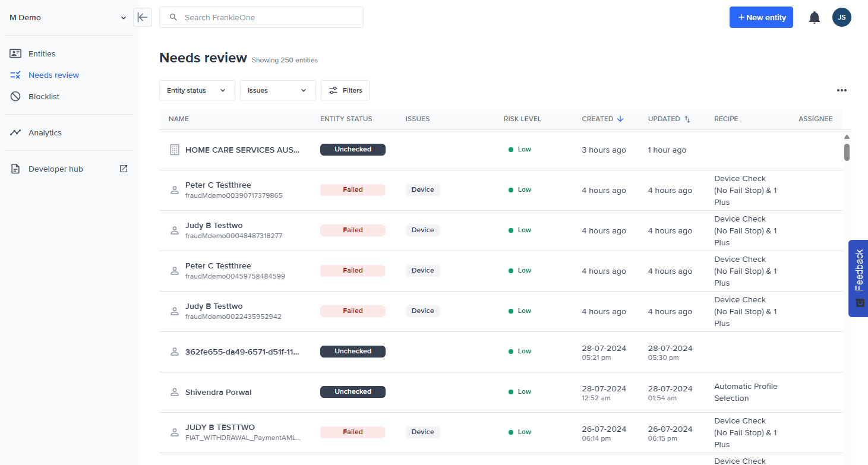This screenshot has width=868, height=465.
Task: Click the table's vertical scrollbar thumb
Action: tap(847, 152)
